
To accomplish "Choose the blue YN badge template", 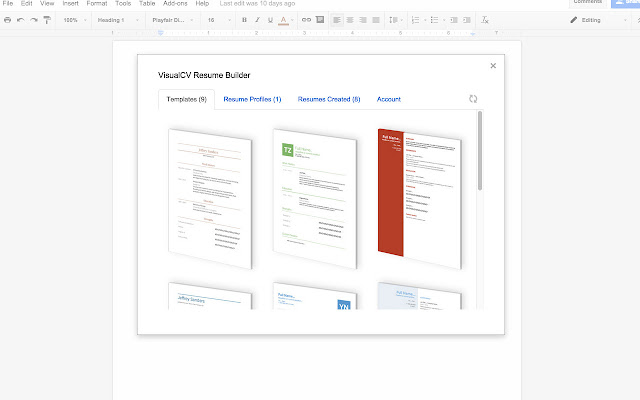I will 315,296.
